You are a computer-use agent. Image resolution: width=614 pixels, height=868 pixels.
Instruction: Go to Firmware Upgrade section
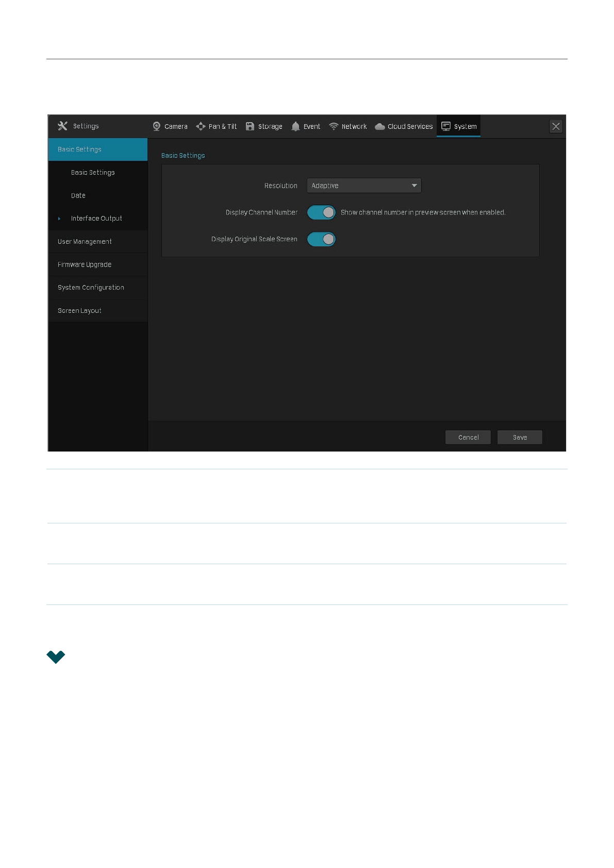pyautogui.click(x=85, y=264)
